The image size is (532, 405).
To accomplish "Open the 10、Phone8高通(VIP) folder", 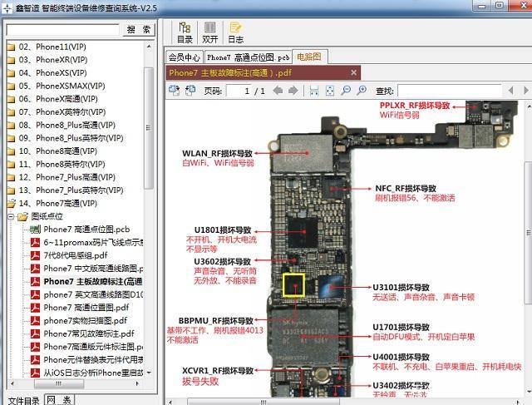I will pos(58,151).
